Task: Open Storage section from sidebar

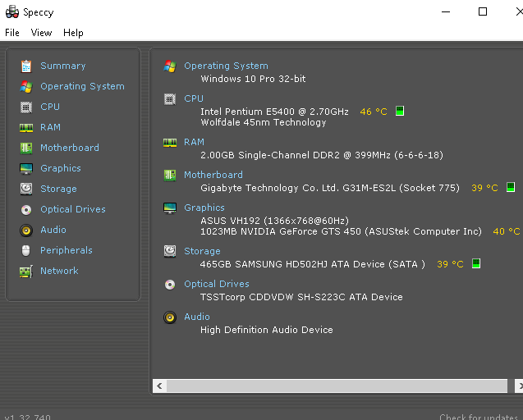Action: click(58, 189)
